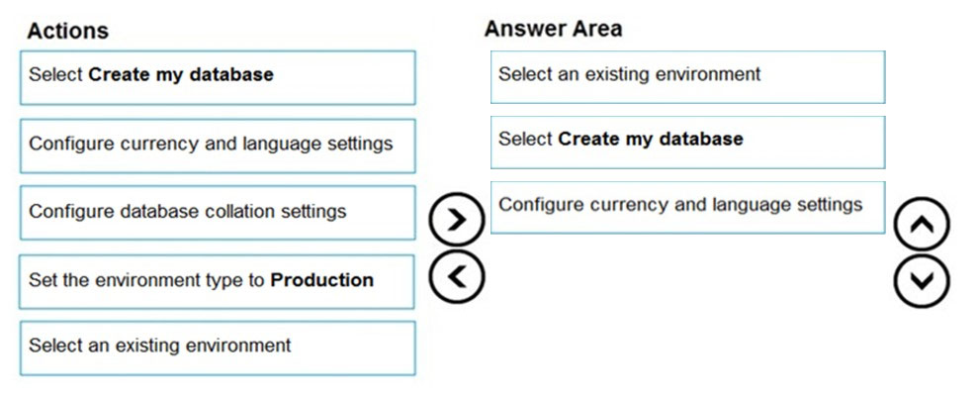Select 'Set the environment type to Production'

(217, 281)
